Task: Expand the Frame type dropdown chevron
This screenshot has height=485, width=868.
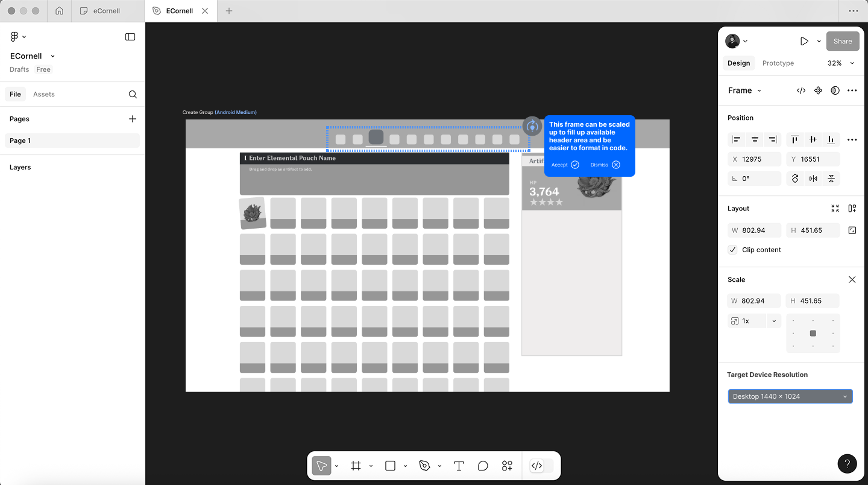Action: [759, 90]
